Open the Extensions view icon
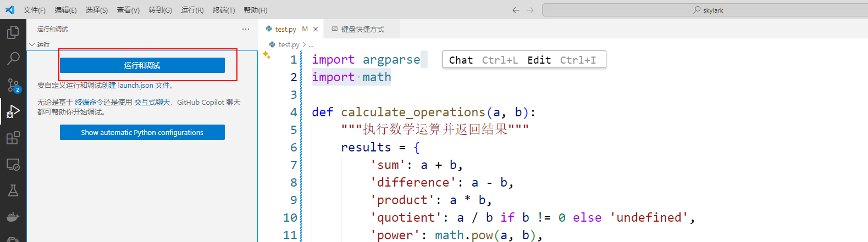868x242 pixels. point(13,138)
